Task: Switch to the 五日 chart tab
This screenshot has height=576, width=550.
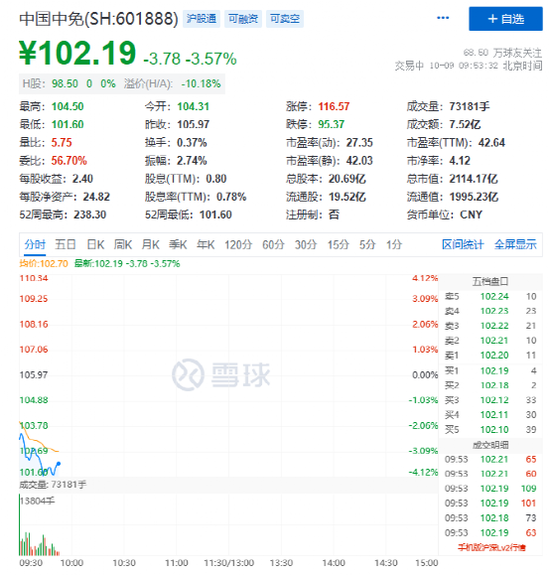Action: 65,244
